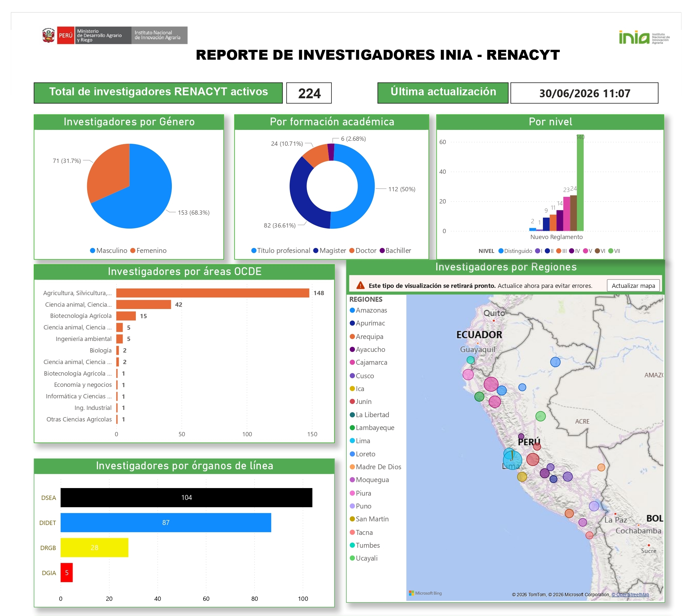The height and width of the screenshot is (616, 692).
Task: Select Lambayeque in the regions legend
Action: 372,427
